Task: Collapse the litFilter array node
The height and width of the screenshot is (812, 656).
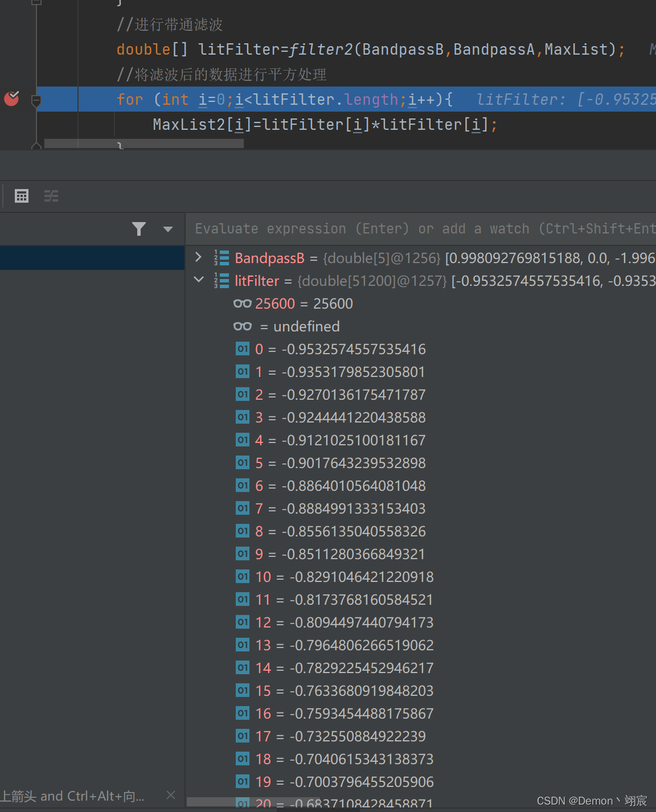Action: pos(198,280)
